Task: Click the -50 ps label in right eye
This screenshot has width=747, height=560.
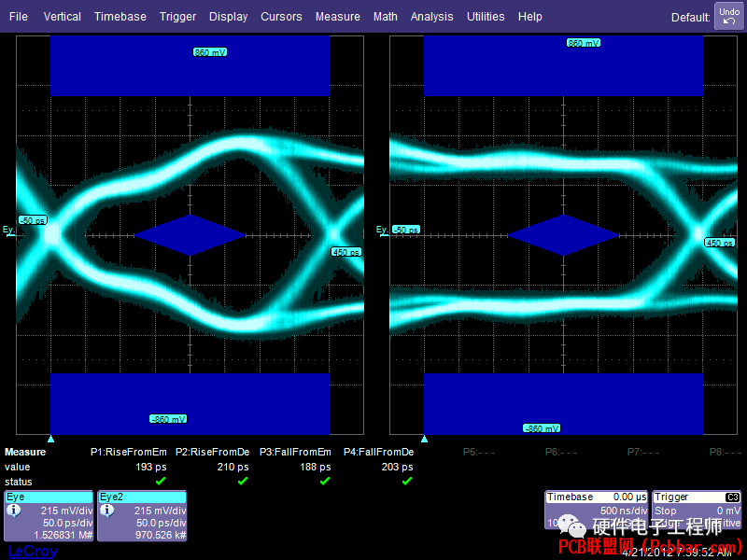Action: tap(406, 230)
